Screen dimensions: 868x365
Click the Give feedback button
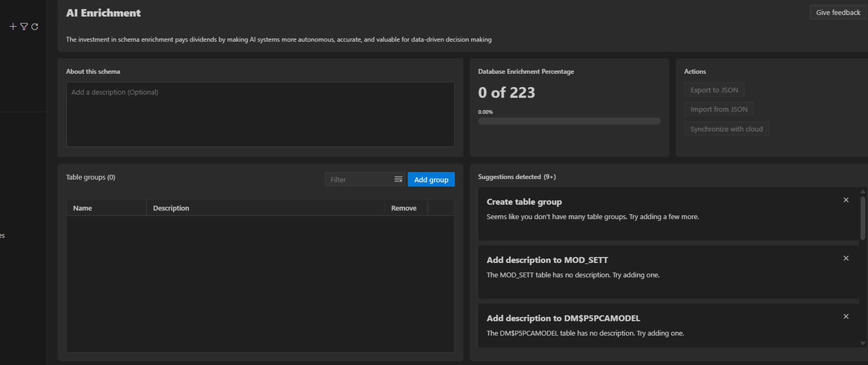coord(838,12)
